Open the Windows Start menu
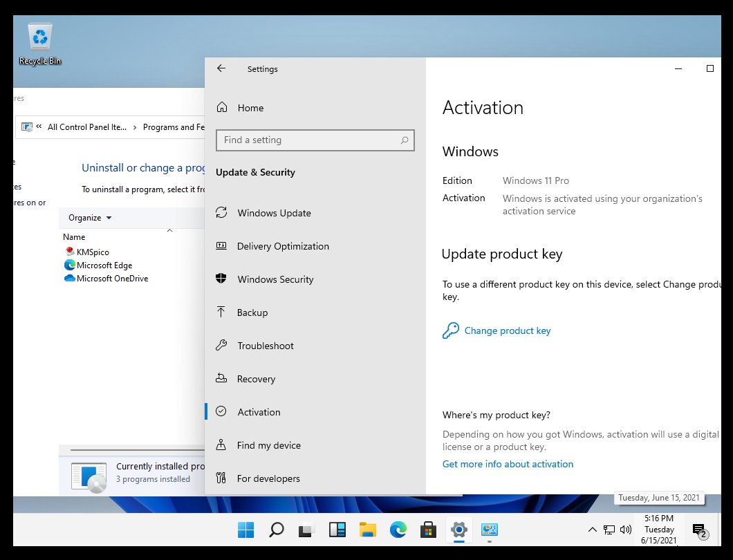This screenshot has height=560, width=733. click(246, 530)
